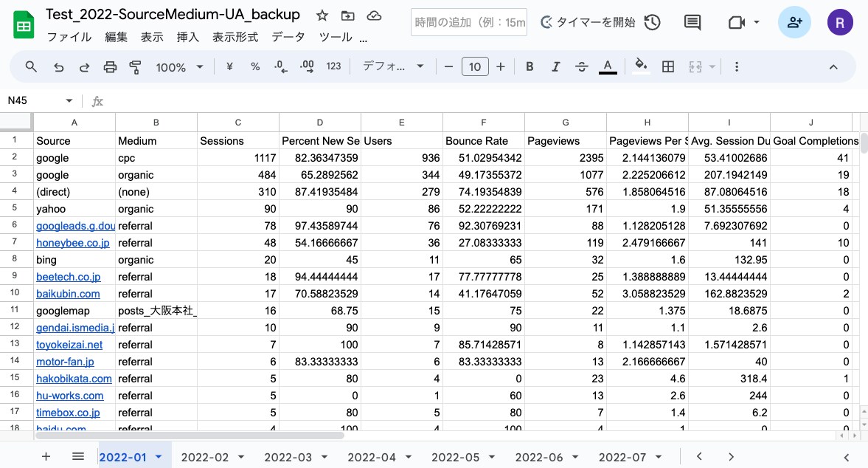Open the beetech.co.jp link

(68, 276)
